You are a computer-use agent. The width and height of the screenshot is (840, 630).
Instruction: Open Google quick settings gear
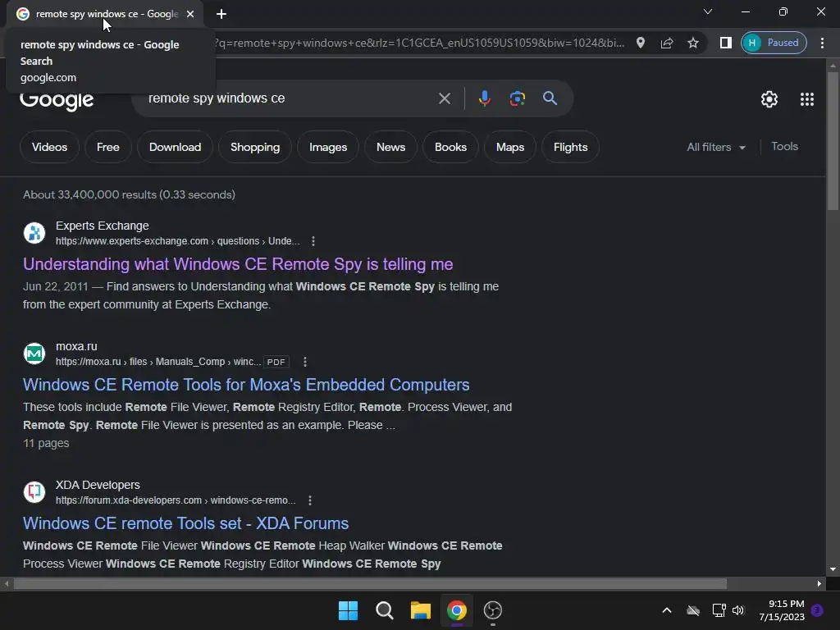pyautogui.click(x=769, y=99)
